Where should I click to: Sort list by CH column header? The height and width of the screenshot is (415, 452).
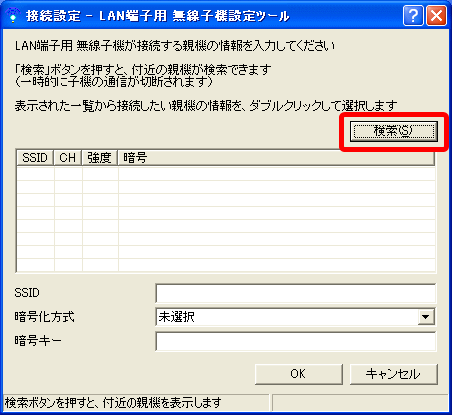tap(68, 158)
